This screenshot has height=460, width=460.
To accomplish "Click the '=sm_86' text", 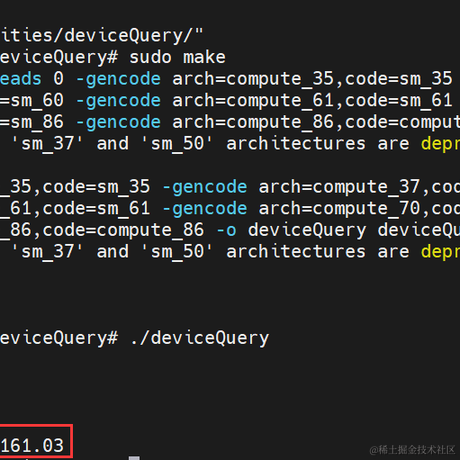I will coord(32,122).
